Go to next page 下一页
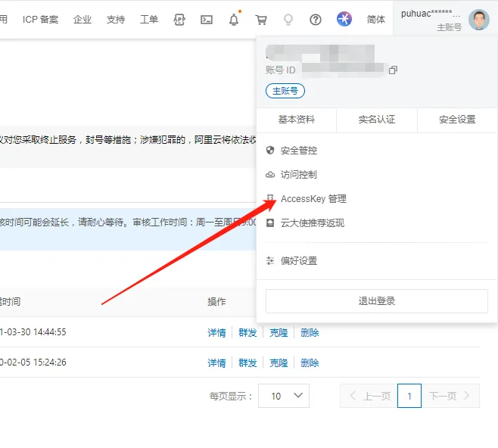498x448 pixels. (x=450, y=396)
